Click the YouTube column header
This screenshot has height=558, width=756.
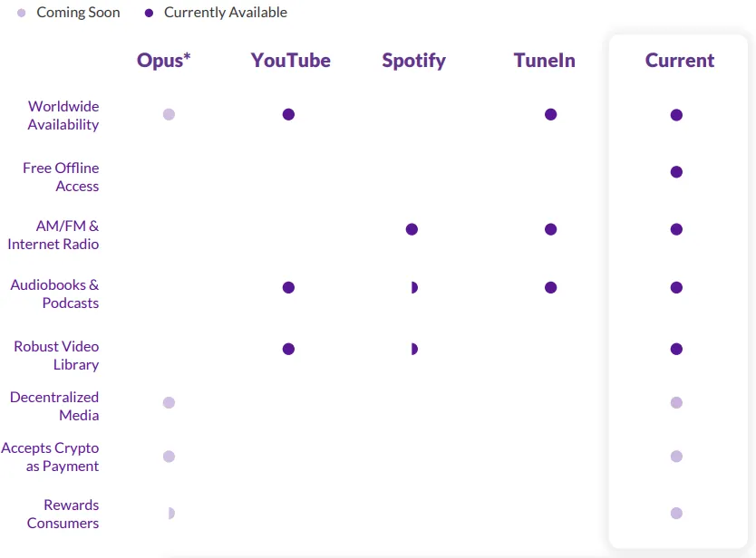(x=291, y=60)
